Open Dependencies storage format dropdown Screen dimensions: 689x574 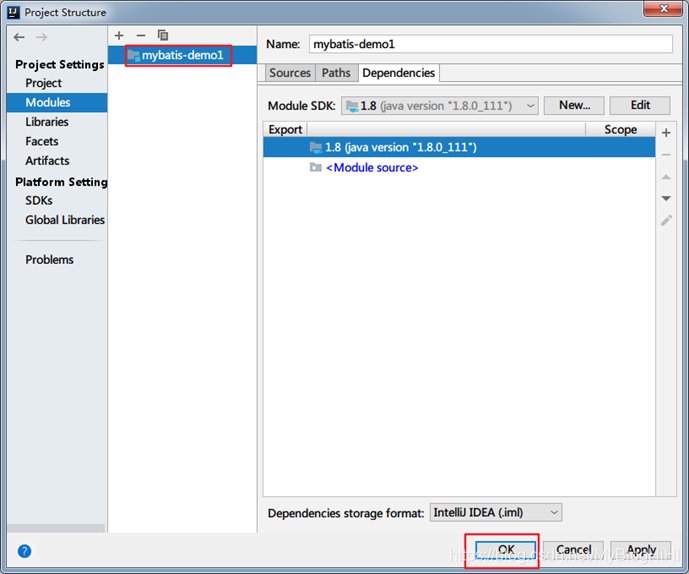pos(496,512)
